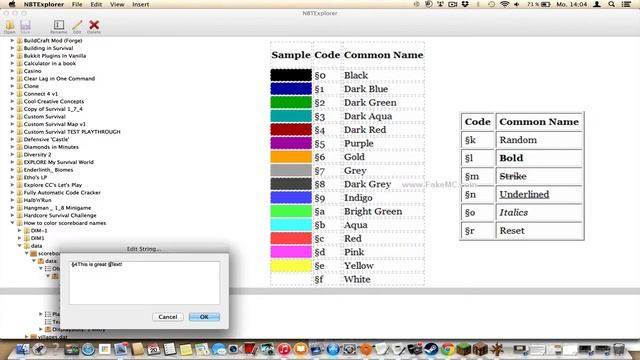Click the 'Indigo' color name
This screenshot has height=360, width=640.
[358, 198]
